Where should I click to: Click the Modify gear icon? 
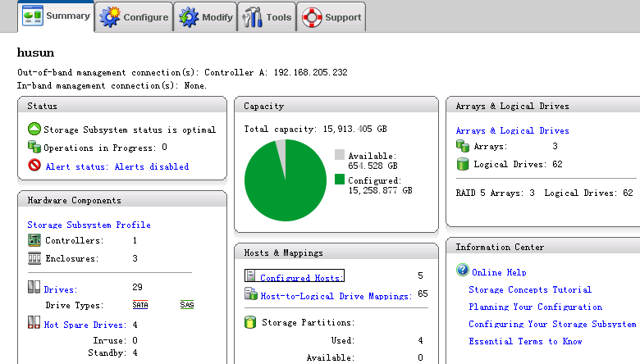point(189,17)
